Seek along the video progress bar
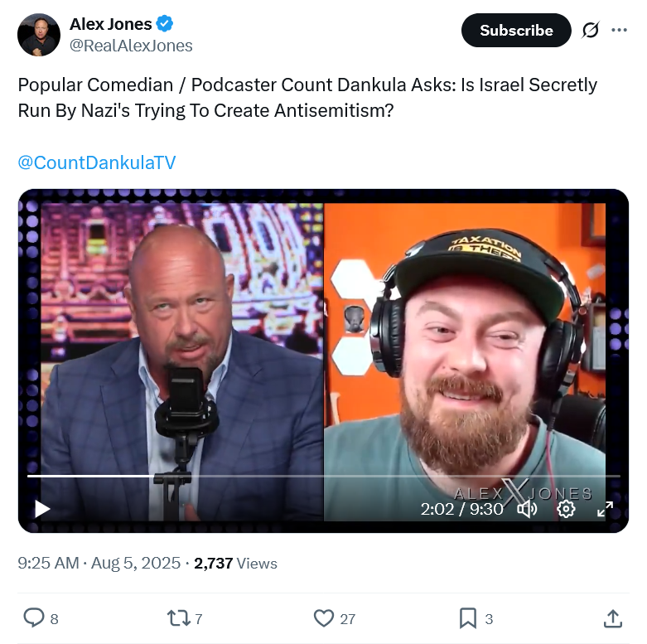 (323, 476)
